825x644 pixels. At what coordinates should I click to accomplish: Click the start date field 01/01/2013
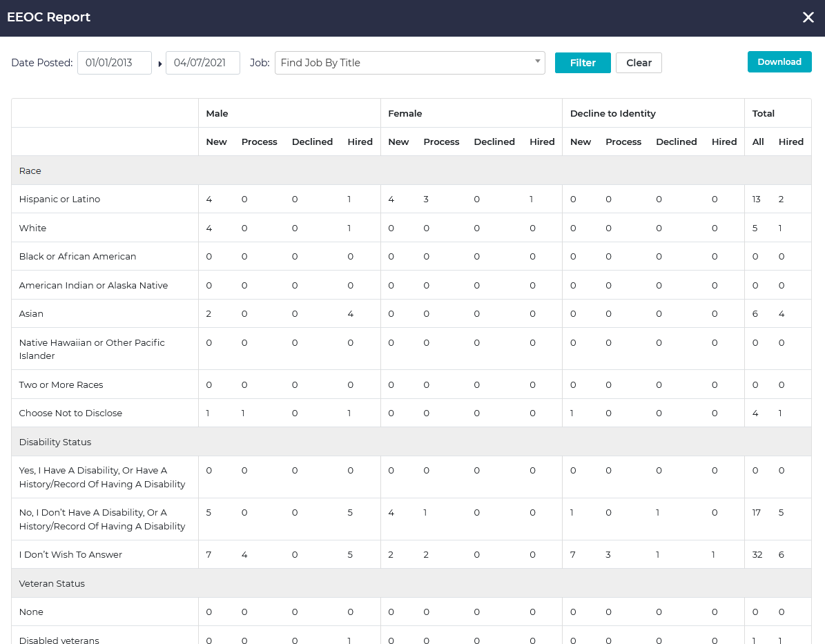point(115,63)
